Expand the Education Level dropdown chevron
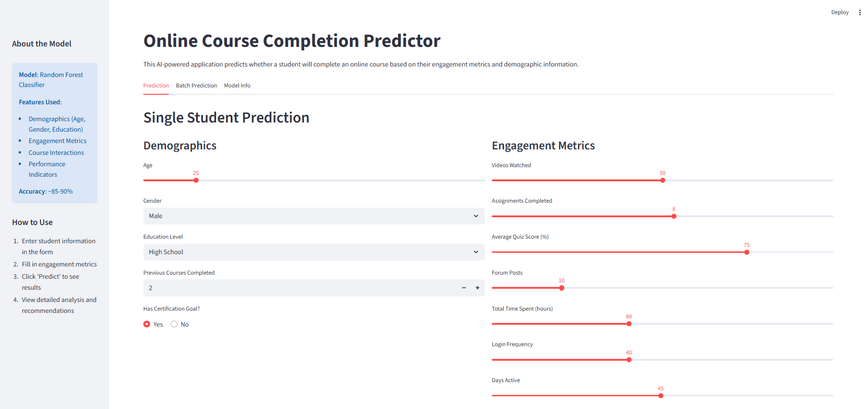This screenshot has width=868, height=409. coord(476,252)
